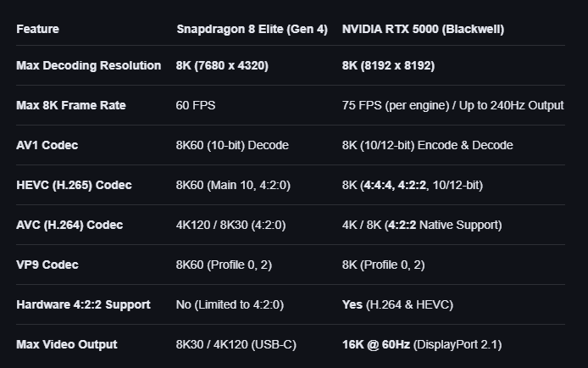Select the Max Decoding Resolution row label
Viewport: 588px width, 368px height.
click(88, 65)
